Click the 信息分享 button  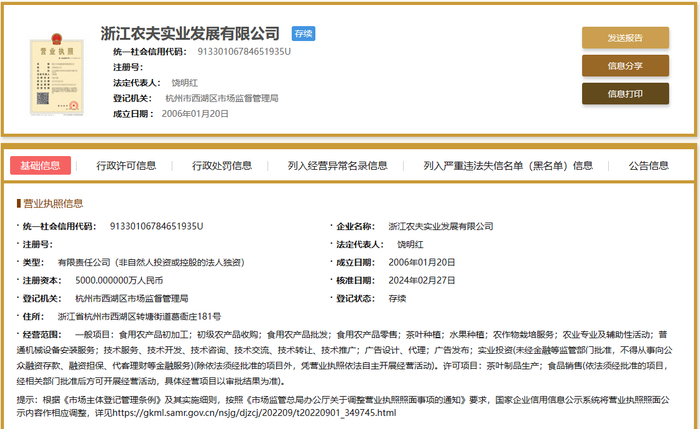point(625,66)
